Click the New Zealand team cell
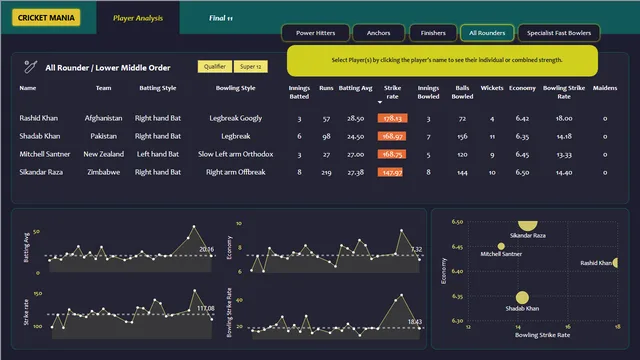Screen dimensions: 640x360 (x=103, y=154)
